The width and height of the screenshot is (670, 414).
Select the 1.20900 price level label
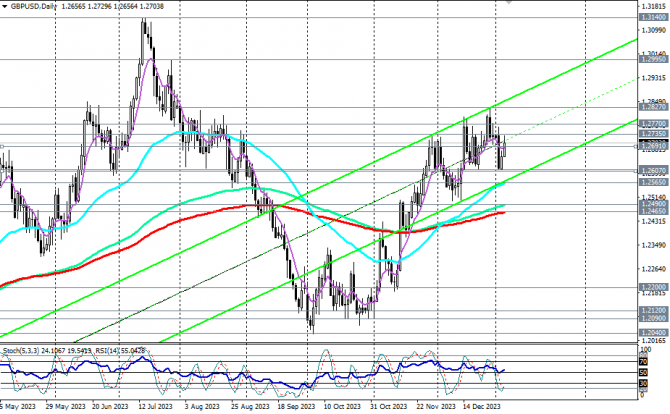pyautogui.click(x=653, y=318)
